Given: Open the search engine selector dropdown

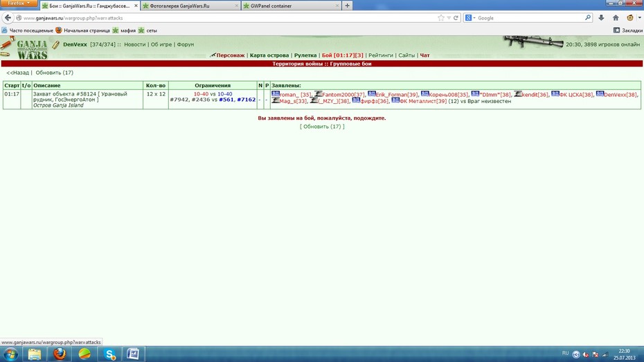Looking at the screenshot, I should [470, 18].
